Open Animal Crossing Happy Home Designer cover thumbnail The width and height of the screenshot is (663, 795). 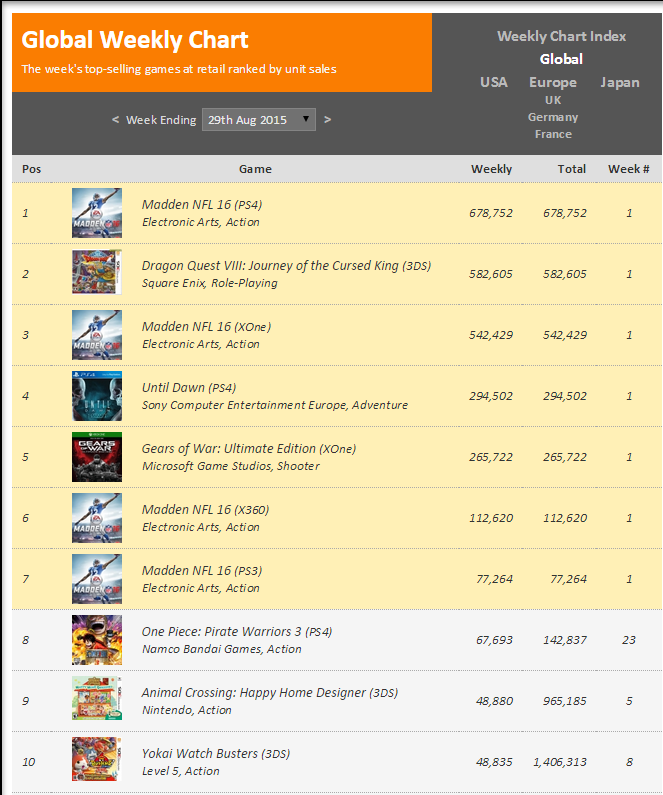pos(97,698)
